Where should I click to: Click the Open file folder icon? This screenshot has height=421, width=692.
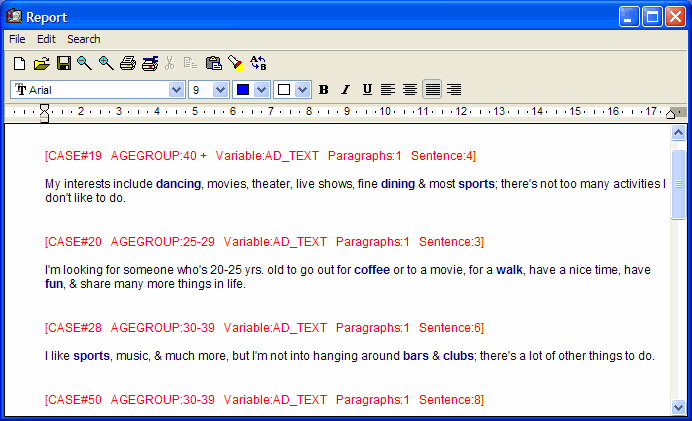41,64
